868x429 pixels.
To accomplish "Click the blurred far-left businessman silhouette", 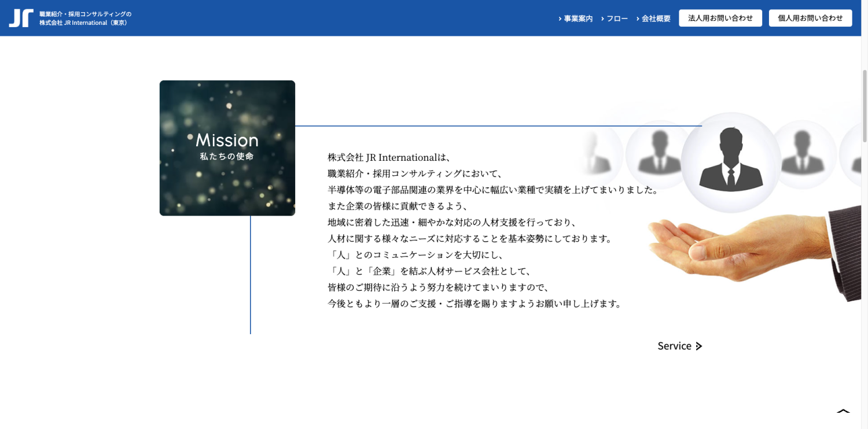I will pyautogui.click(x=595, y=154).
